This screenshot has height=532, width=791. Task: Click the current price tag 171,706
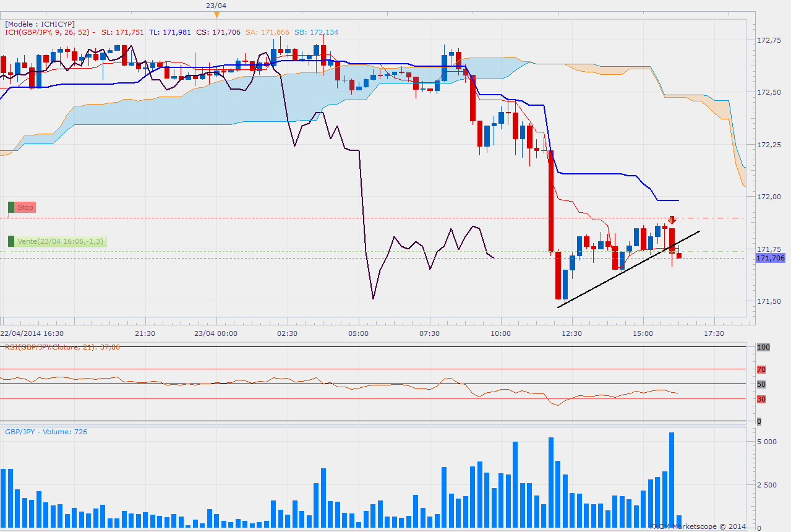771,258
